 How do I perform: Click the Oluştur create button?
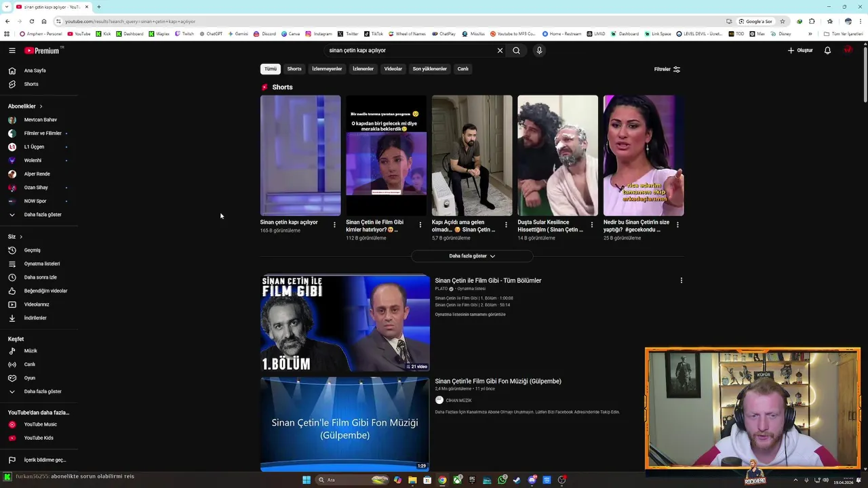point(800,50)
